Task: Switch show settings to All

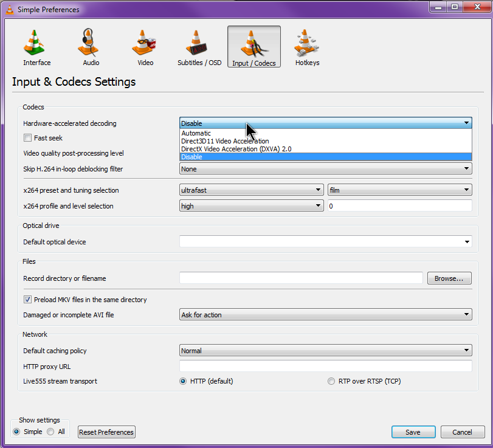Action: [50, 432]
